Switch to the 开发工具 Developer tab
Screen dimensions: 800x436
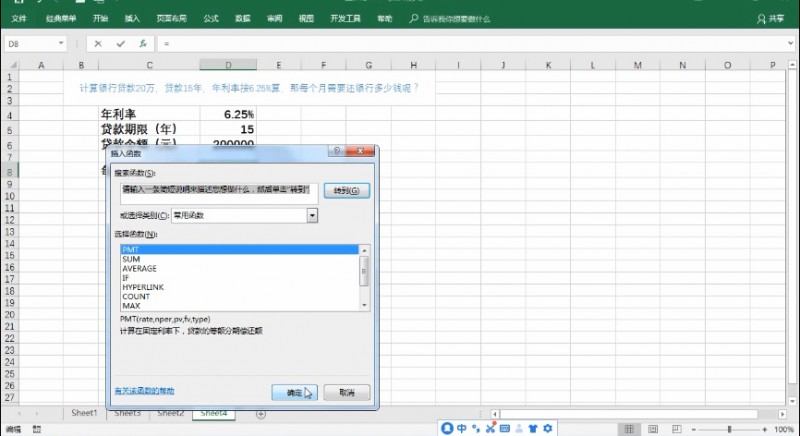pos(345,18)
